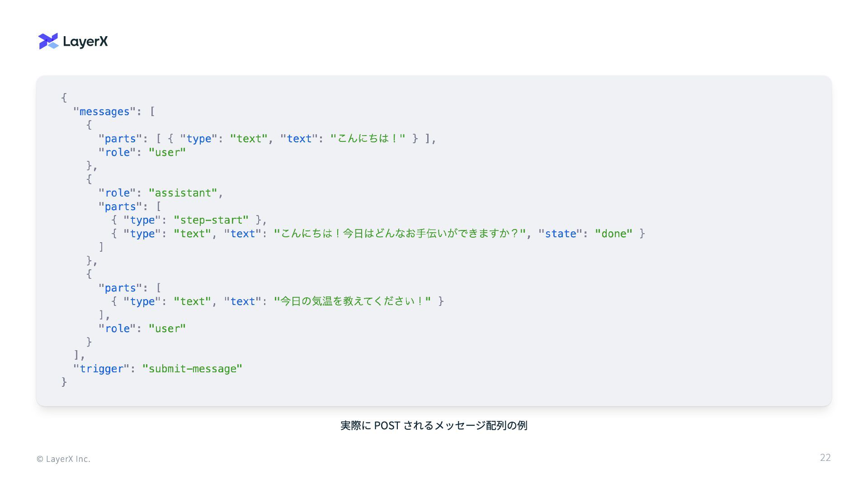
Task: Click the © LayerX Inc. footer text
Action: 63,459
